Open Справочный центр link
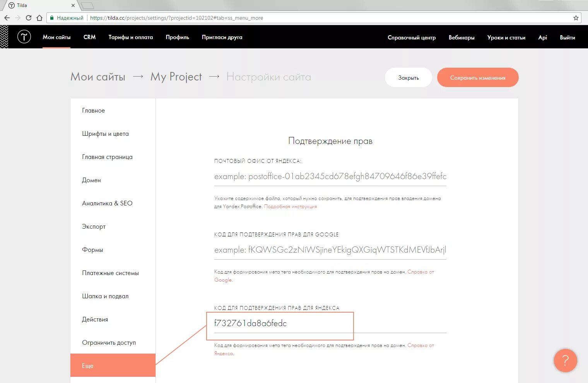The height and width of the screenshot is (383, 588). coord(412,38)
